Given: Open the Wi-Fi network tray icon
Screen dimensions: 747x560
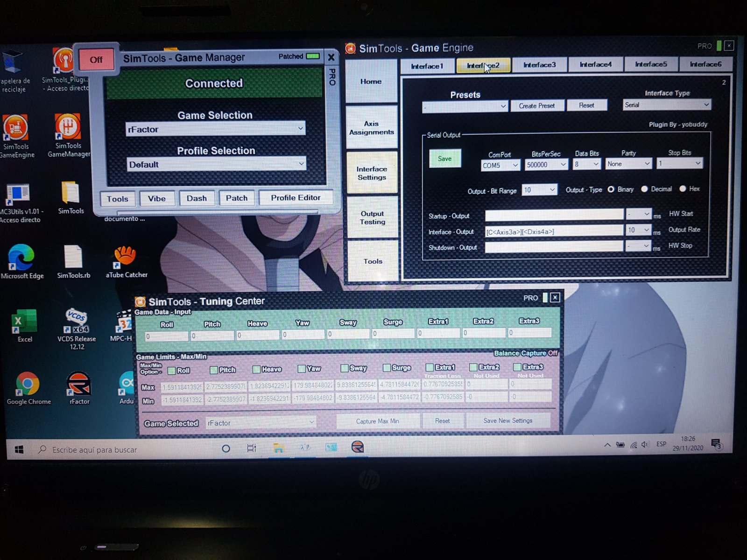Looking at the screenshot, I should pos(633,445).
